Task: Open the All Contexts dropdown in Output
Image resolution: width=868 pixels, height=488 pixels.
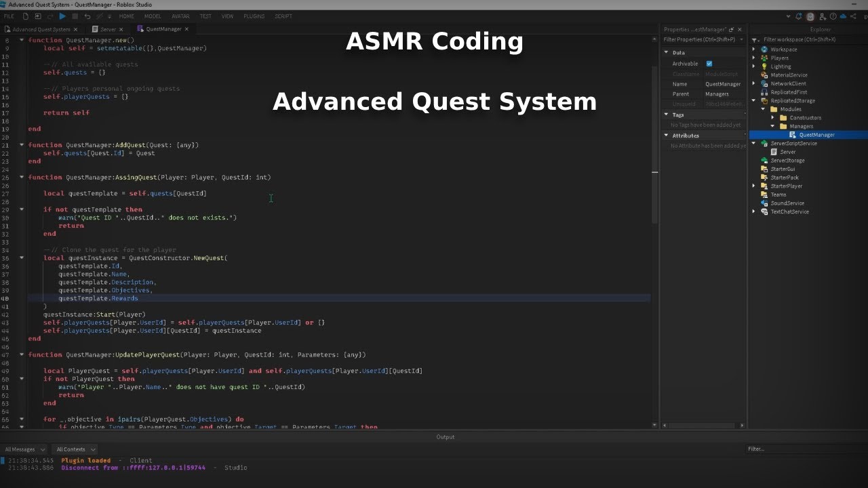Action: (75, 449)
